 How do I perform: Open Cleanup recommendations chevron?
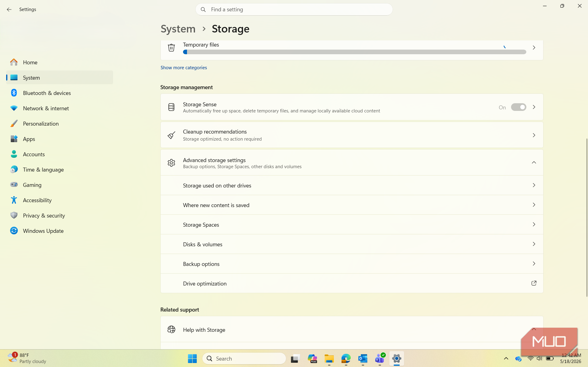(534, 135)
